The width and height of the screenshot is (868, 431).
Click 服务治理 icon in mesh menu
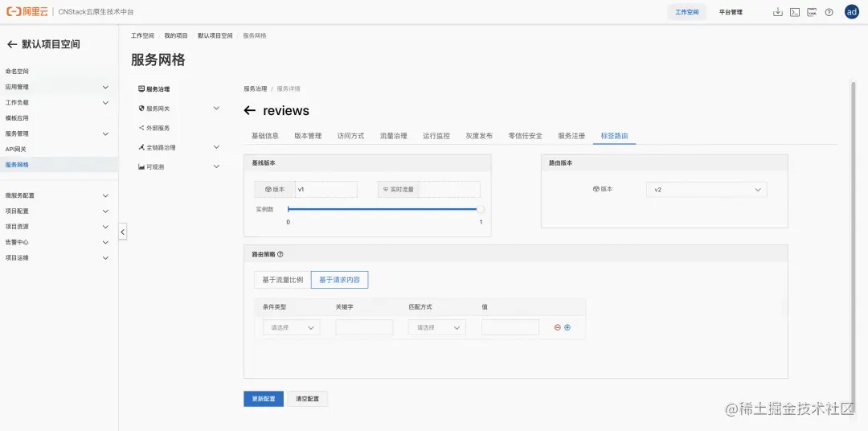click(x=141, y=88)
